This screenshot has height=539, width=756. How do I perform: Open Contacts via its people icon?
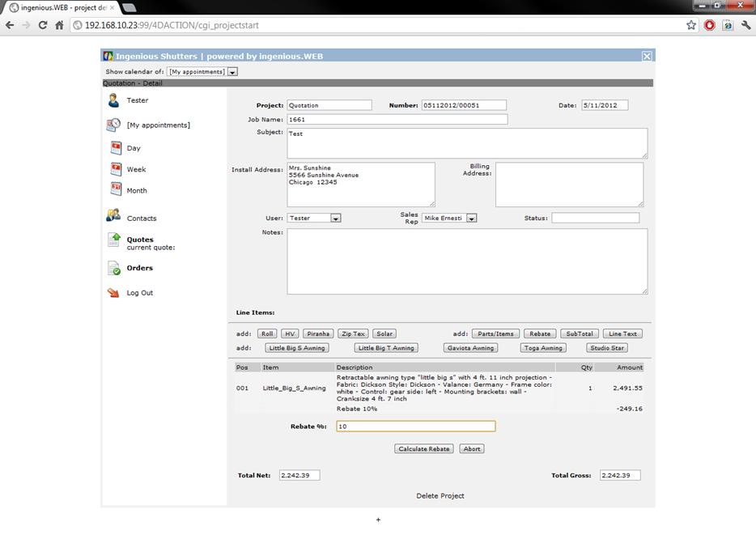pos(113,217)
